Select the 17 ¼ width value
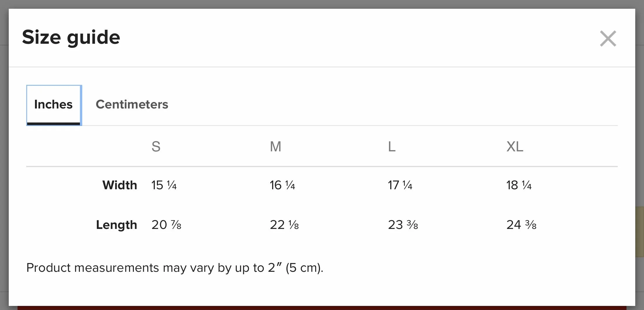The width and height of the screenshot is (644, 310). tap(400, 185)
